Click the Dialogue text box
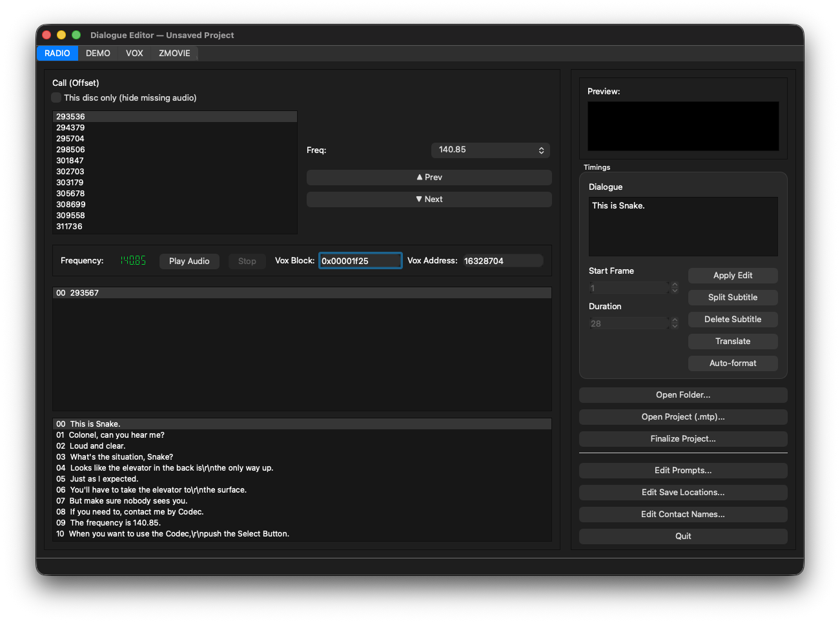Image resolution: width=840 pixels, height=623 pixels. click(682, 227)
